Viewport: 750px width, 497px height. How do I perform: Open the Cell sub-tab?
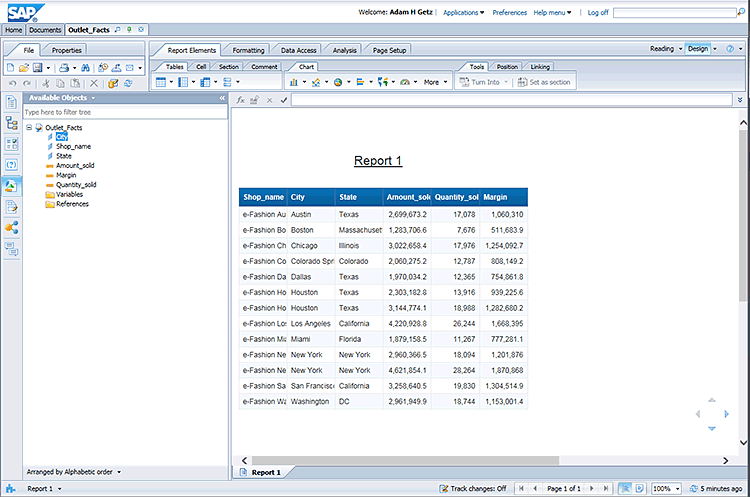coord(201,67)
